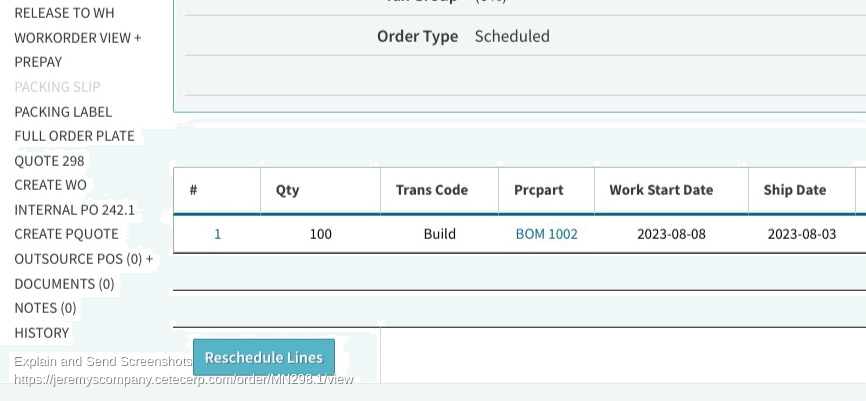Open WORKORDER VIEW + PREPAY link

[77, 38]
